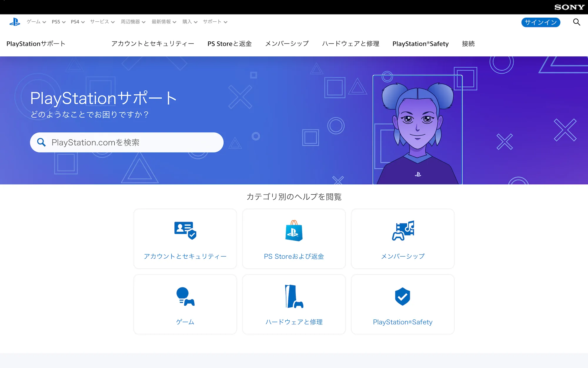
Task: Expand the 周辺機器 dropdown menu
Action: pyautogui.click(x=133, y=22)
